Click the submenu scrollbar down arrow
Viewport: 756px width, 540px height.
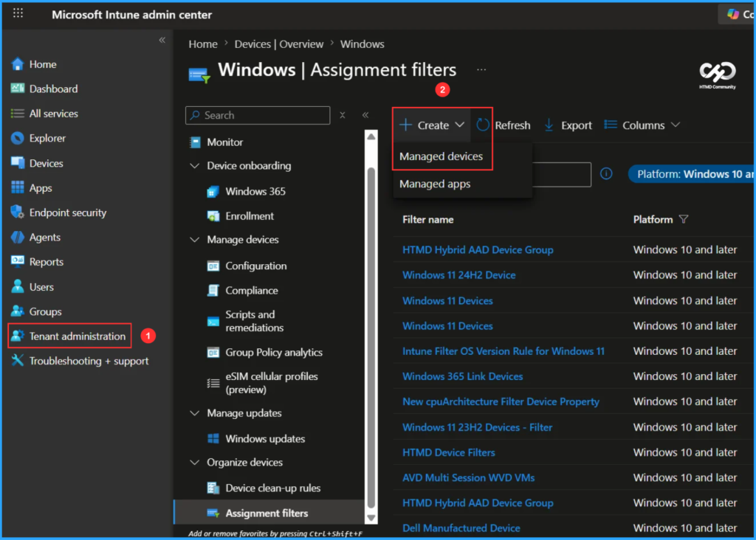pos(371,518)
